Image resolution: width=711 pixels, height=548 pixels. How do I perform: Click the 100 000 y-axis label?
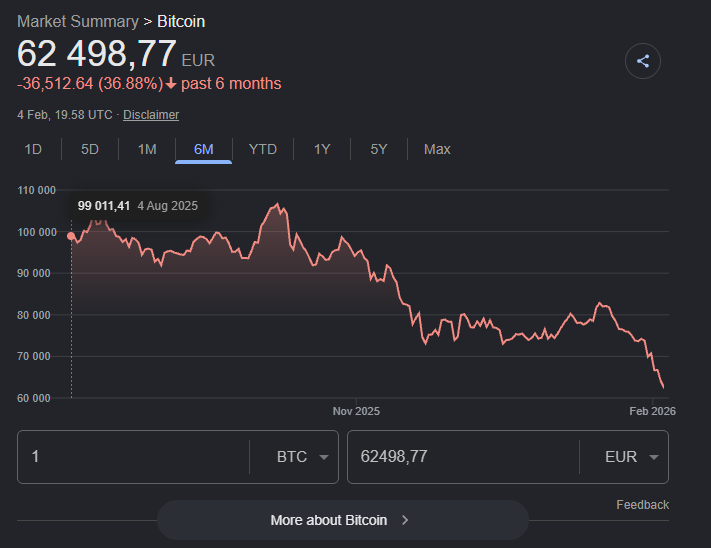[x=36, y=232]
